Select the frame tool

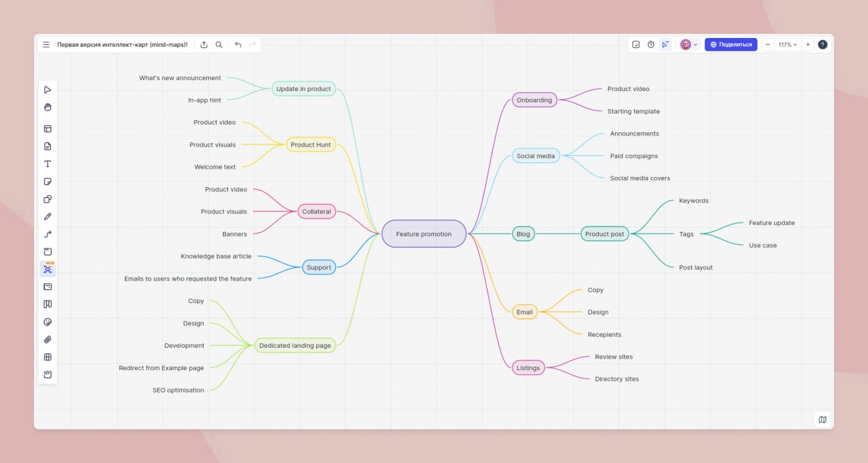click(x=47, y=251)
